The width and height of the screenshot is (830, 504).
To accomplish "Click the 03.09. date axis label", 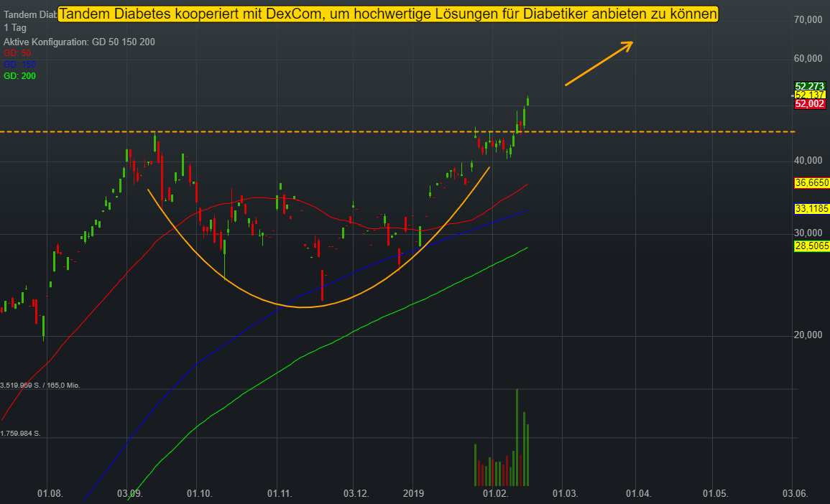I will tap(129, 494).
